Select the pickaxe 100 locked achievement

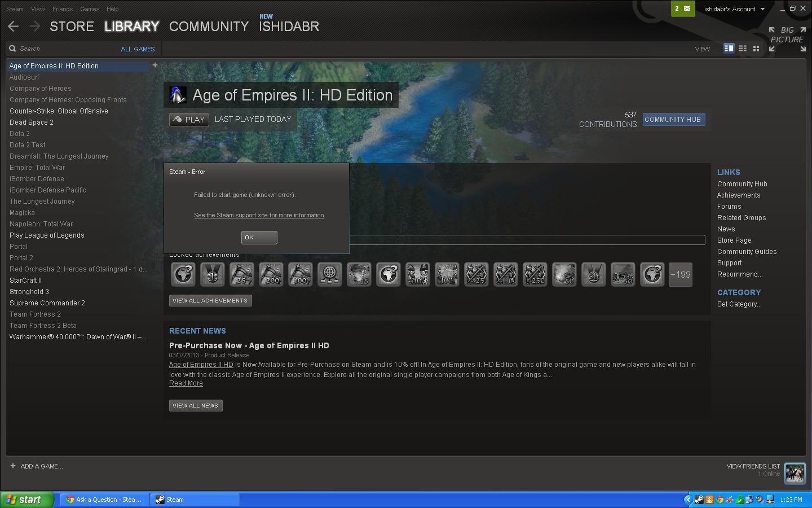(301, 275)
